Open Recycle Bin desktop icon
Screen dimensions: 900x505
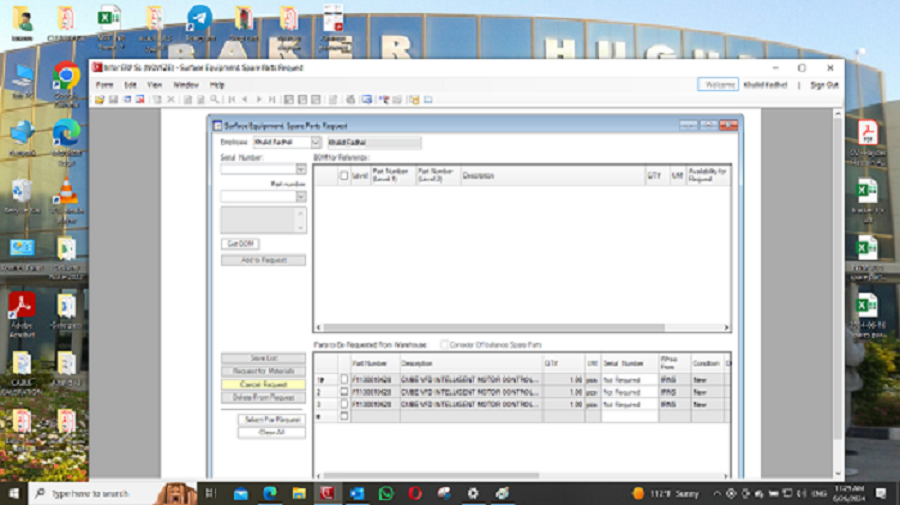pos(22,196)
